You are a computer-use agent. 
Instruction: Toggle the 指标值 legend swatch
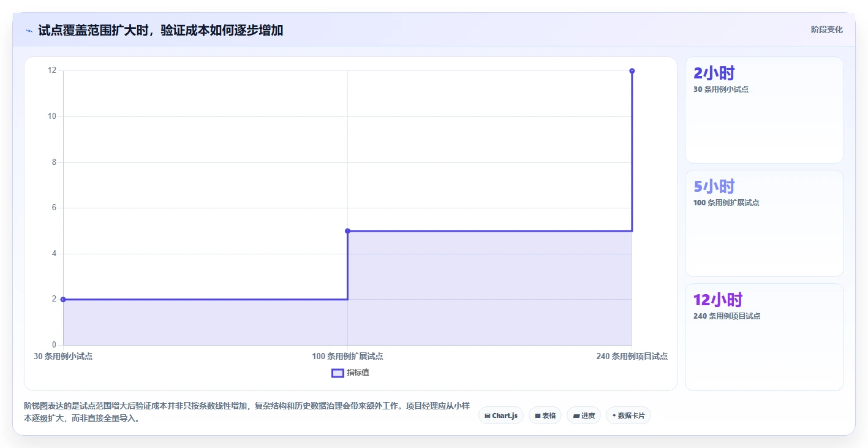[338, 373]
